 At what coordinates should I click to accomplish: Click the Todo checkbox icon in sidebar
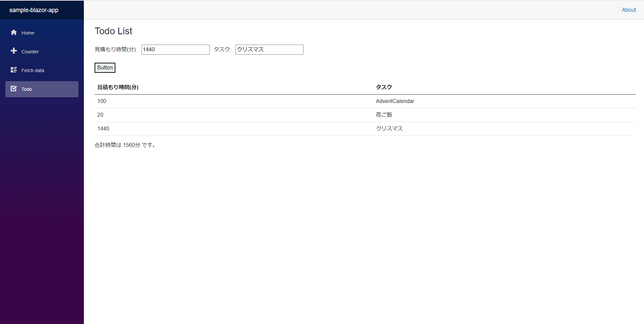tap(14, 89)
